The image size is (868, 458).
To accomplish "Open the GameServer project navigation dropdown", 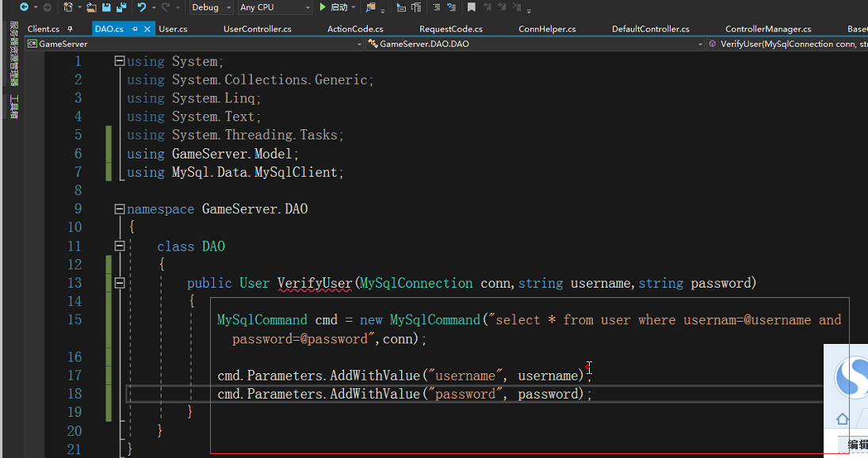I will (194, 44).
